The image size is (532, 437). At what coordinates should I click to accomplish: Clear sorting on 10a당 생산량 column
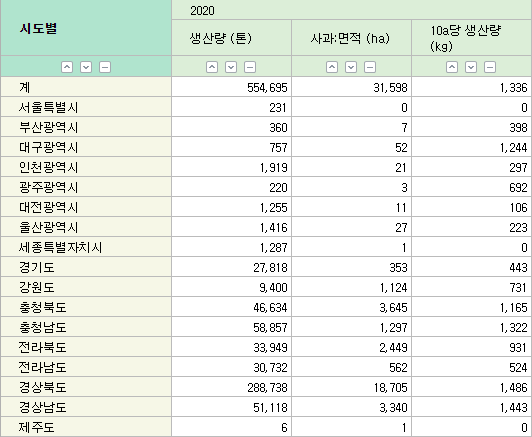coord(490,67)
